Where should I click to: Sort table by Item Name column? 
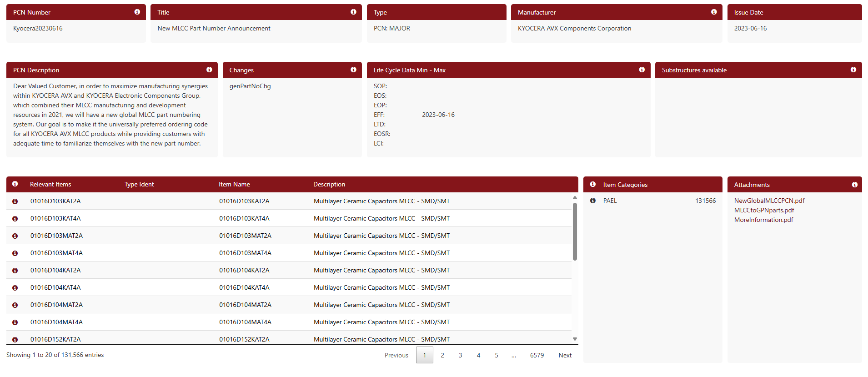coord(234,184)
